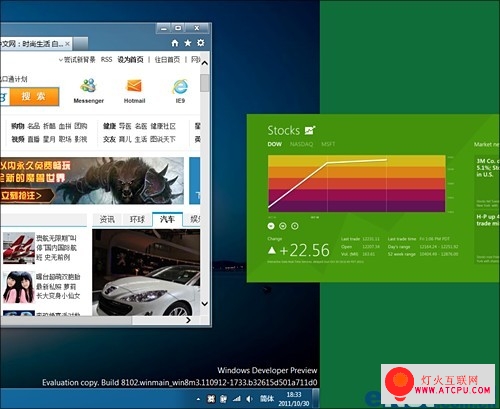
Task: Click the right arrow of horizontal scrollbar
Action: (x=188, y=320)
